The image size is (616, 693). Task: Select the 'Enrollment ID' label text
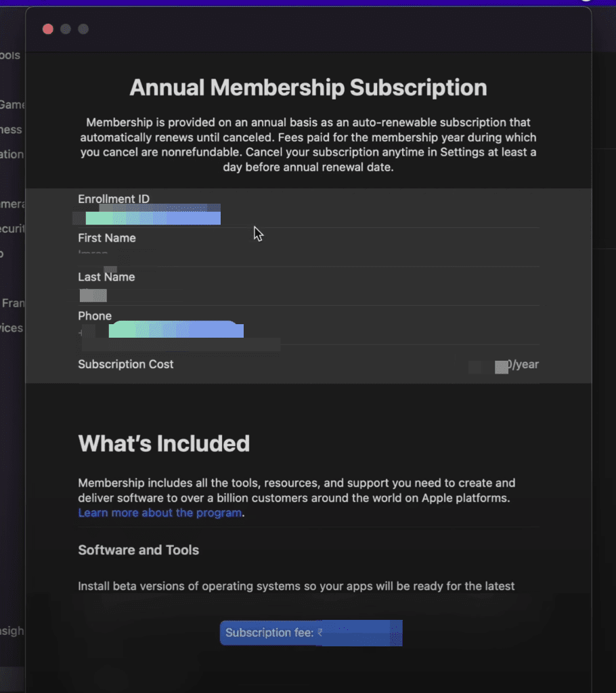coord(114,199)
